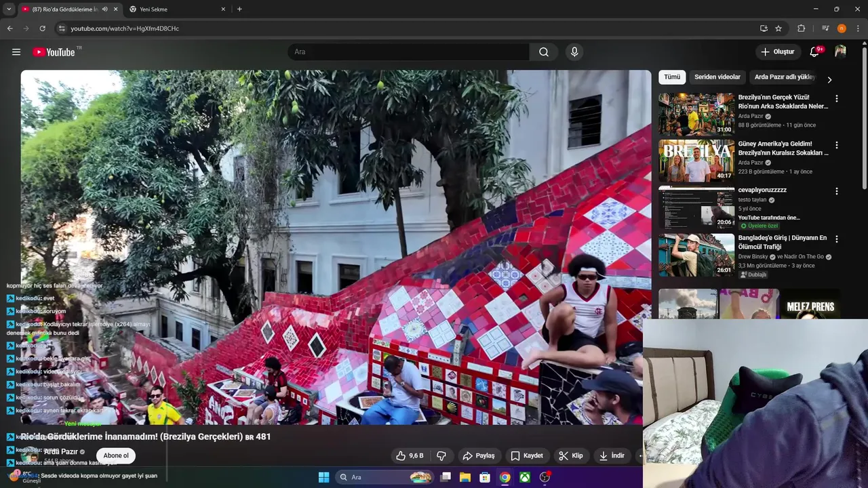868x488 pixels.
Task: Click the Bangladeş'e Giriş video title
Action: (x=783, y=243)
